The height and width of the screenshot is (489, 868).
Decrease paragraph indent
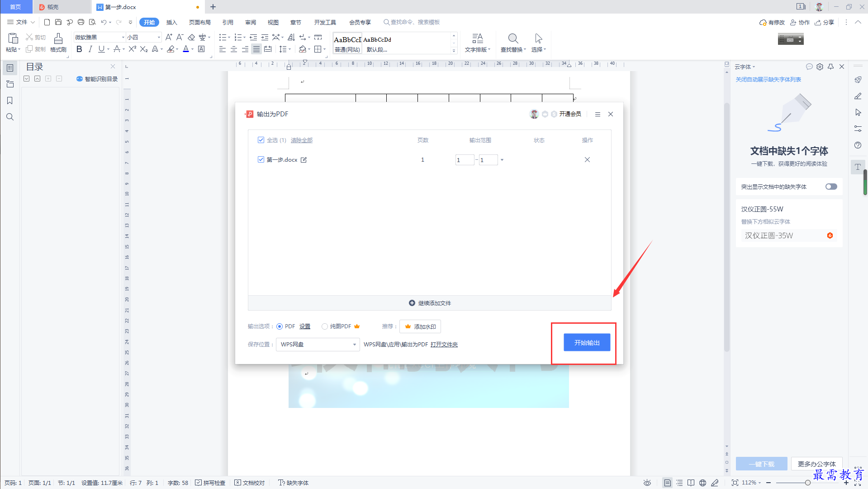pos(253,37)
